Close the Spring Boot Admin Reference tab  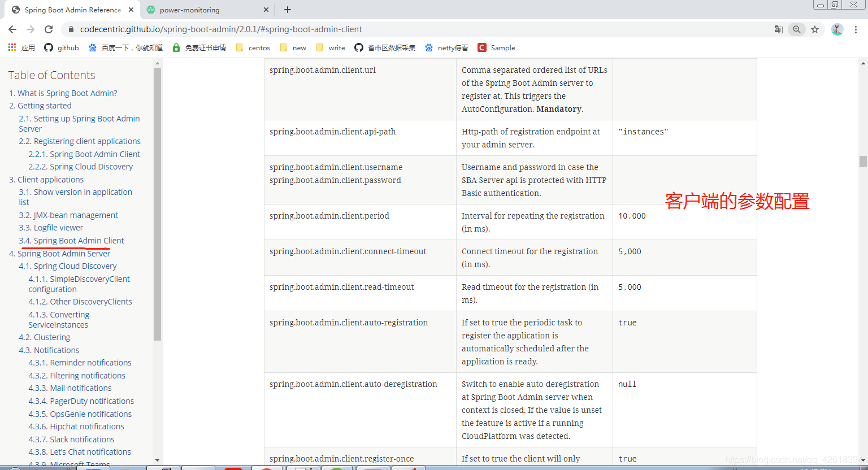[131, 10]
